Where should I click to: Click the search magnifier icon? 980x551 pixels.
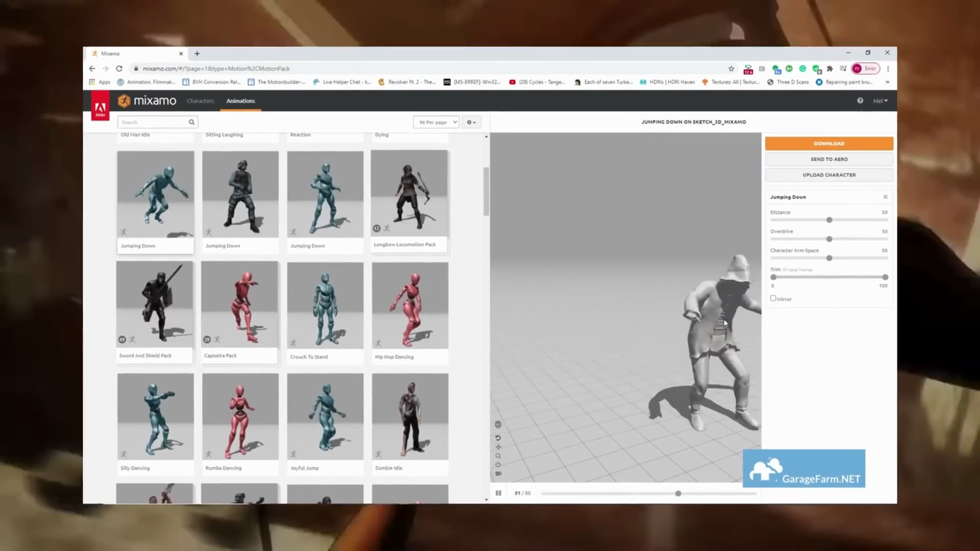click(x=192, y=122)
